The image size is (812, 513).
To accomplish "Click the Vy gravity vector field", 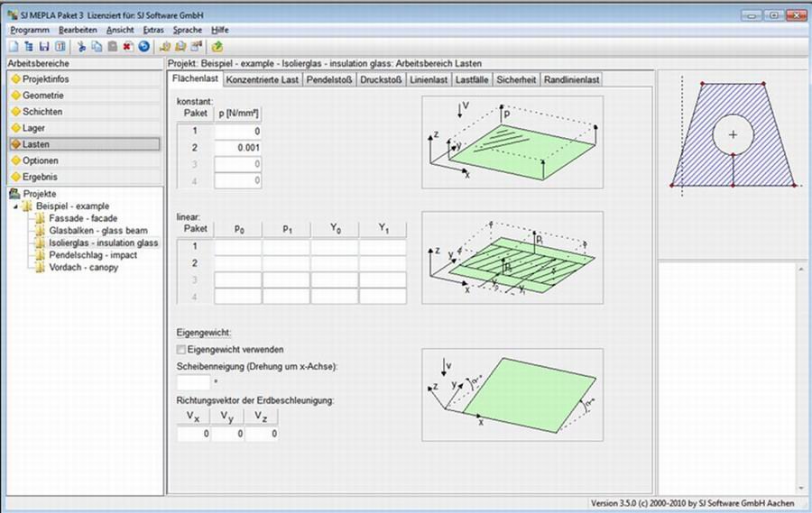I will pyautogui.click(x=226, y=434).
